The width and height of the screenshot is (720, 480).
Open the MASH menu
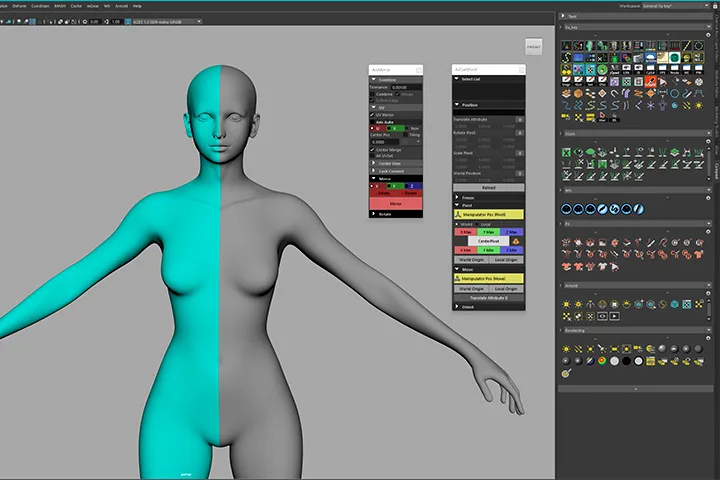[x=60, y=6]
